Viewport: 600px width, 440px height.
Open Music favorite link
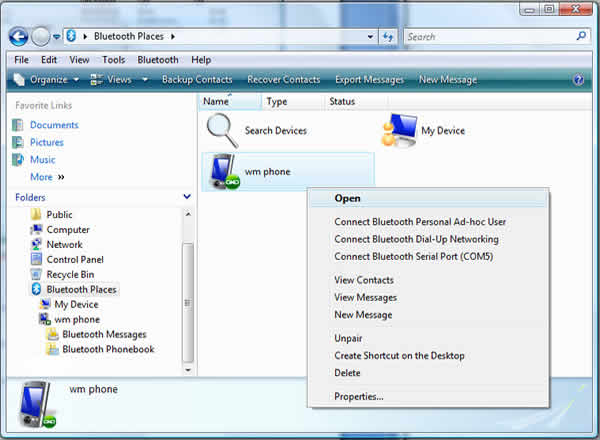pos(43,160)
